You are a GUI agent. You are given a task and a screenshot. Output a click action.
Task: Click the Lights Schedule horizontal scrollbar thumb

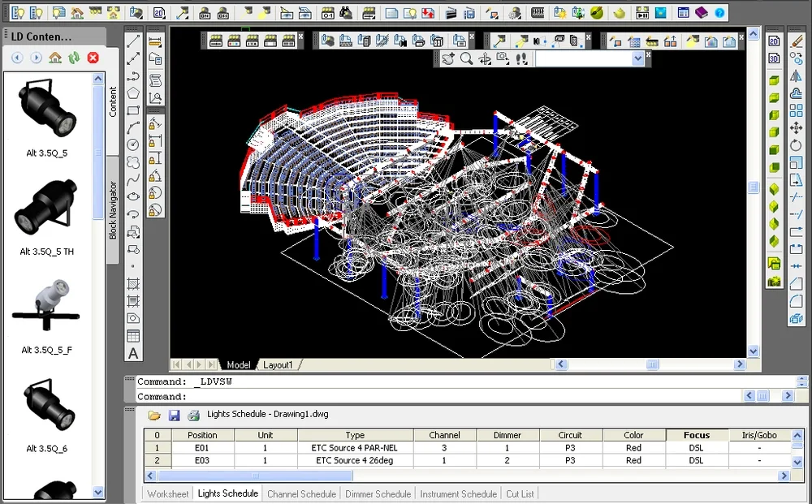tap(255, 476)
